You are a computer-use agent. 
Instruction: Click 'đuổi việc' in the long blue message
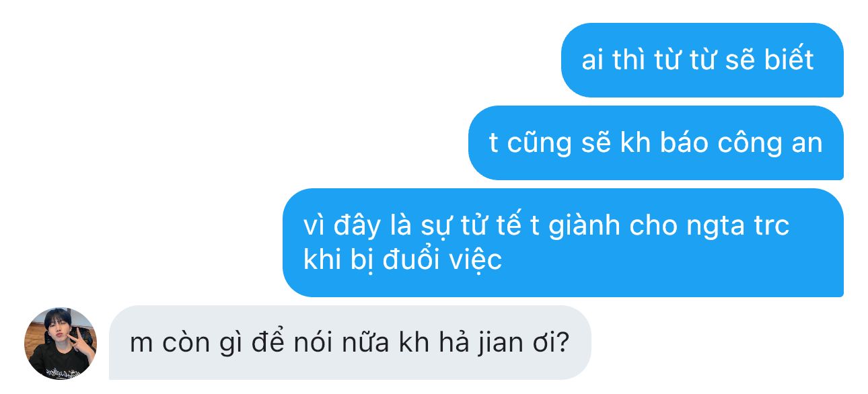point(442,260)
